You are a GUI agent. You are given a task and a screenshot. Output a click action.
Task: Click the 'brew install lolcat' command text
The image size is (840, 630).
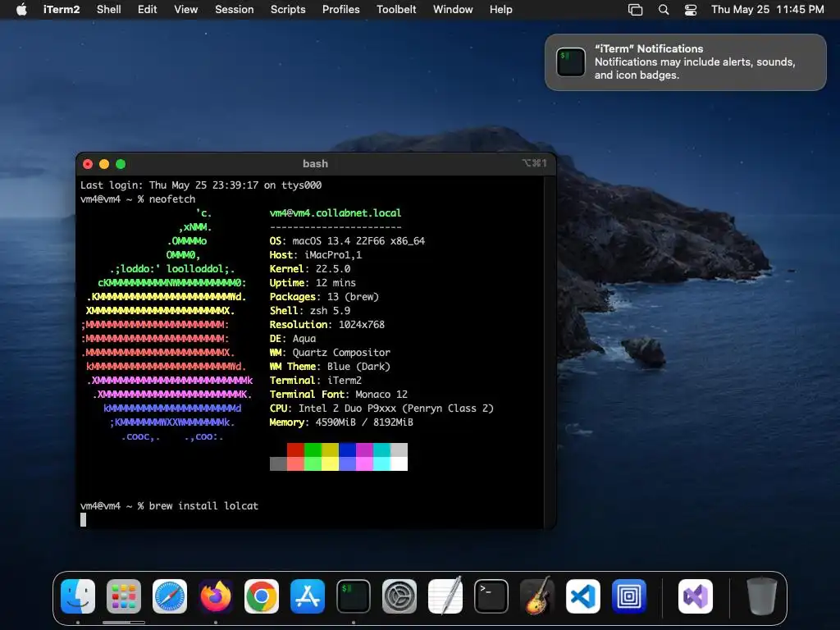[203, 505]
